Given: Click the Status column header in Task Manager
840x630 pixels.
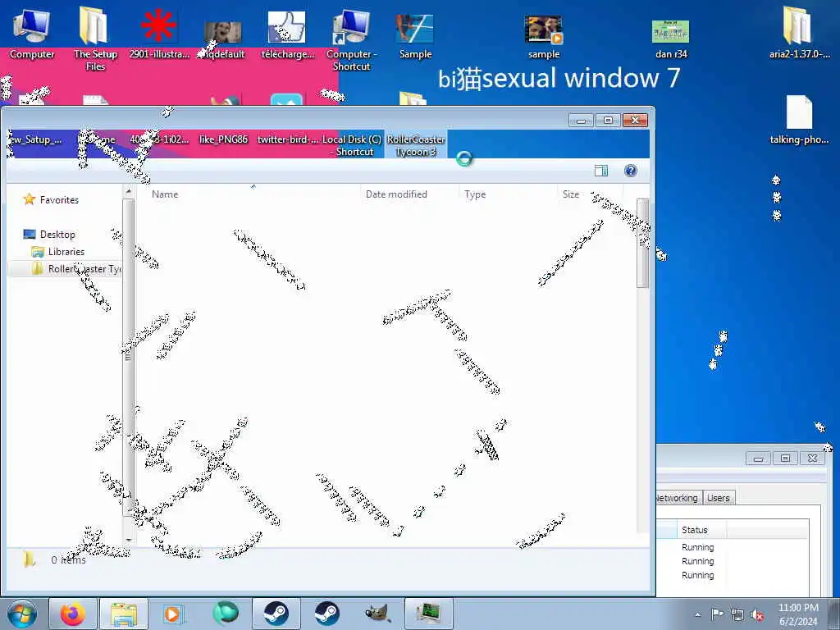Looking at the screenshot, I should [701, 529].
